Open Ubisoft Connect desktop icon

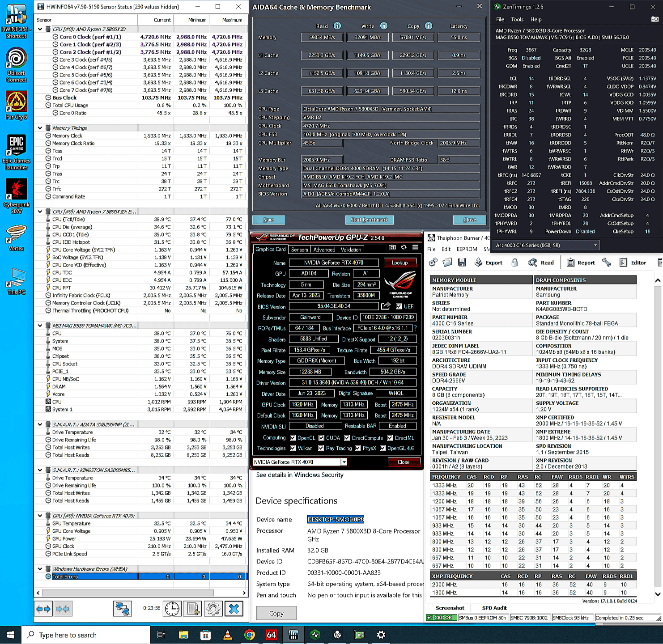[17, 65]
